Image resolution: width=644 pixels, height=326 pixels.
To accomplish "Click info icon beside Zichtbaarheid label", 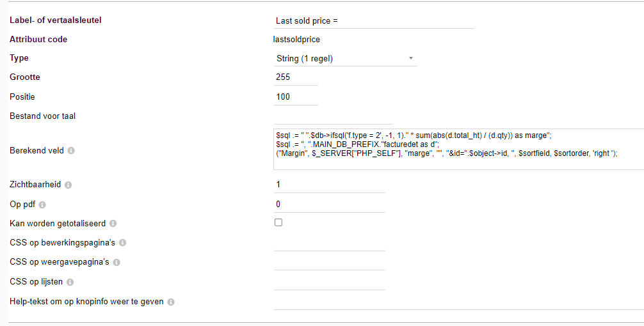I will click(x=68, y=185).
